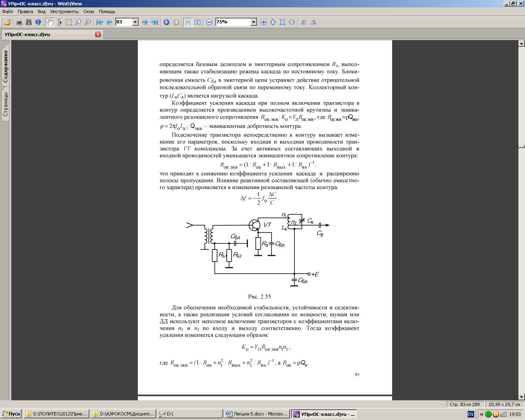The height and width of the screenshot is (420, 525).
Task: Open the Инструменты menu
Action: [x=65, y=11]
